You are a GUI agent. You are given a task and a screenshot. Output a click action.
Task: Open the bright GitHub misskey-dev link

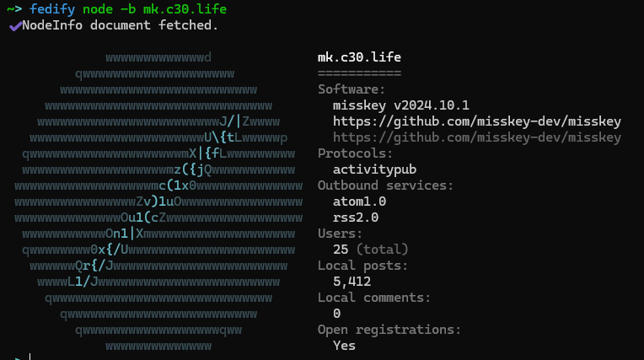coord(477,121)
